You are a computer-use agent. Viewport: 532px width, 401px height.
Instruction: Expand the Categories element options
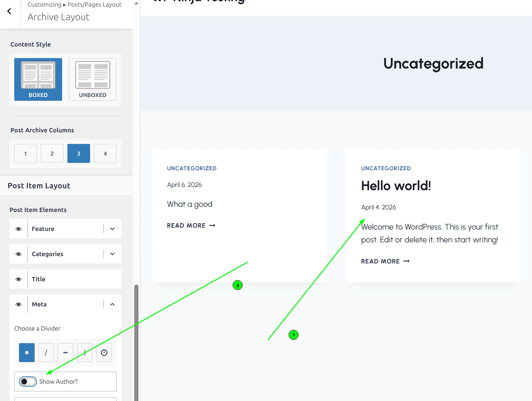click(112, 254)
